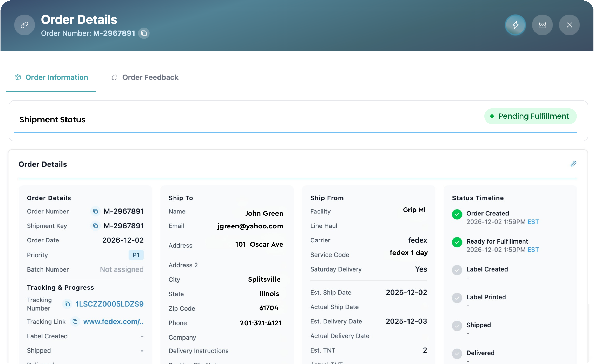Click the Shipment Status heading

[52, 120]
